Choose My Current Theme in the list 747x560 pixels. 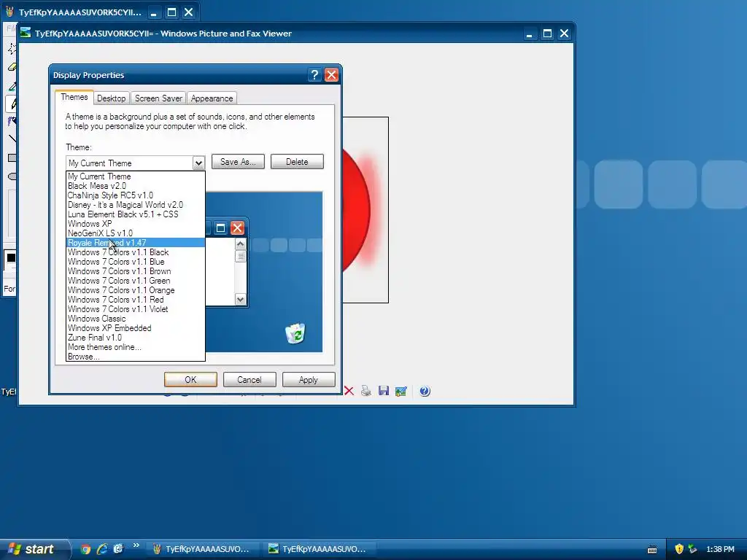tap(136, 176)
